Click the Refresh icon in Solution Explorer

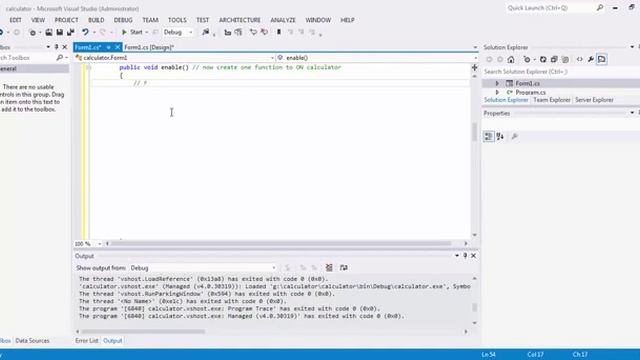click(543, 60)
